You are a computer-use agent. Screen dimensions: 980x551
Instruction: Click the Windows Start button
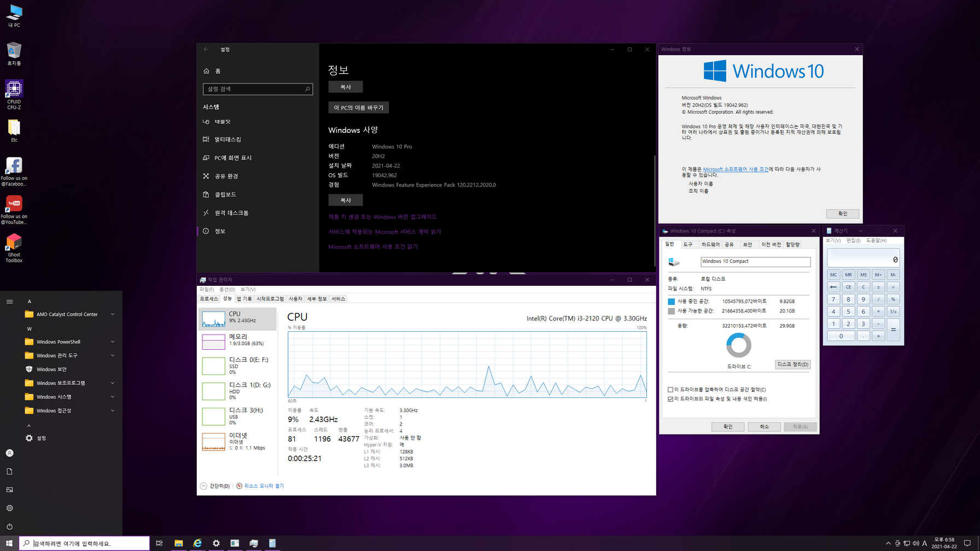pos(9,543)
